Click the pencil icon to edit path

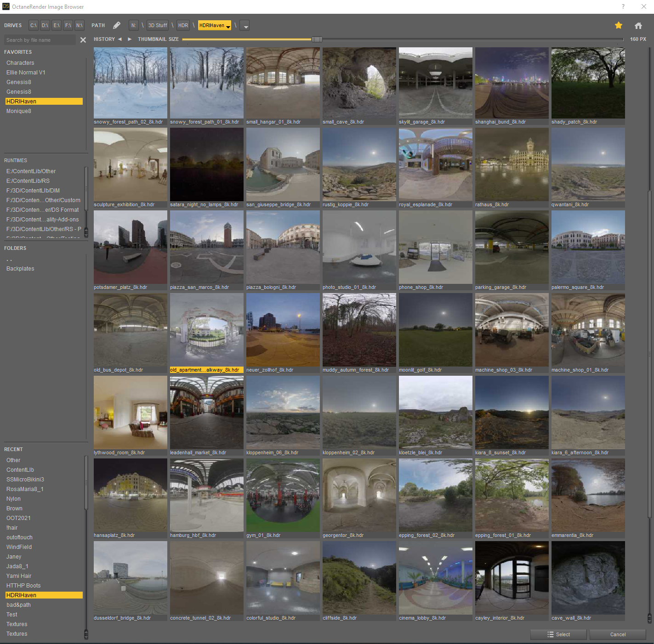coord(117,25)
